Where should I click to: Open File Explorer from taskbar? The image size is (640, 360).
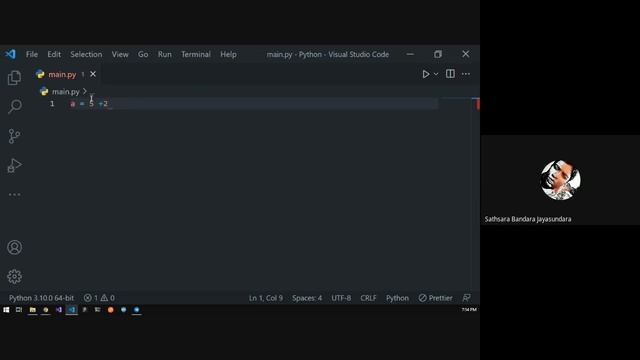coord(32,310)
